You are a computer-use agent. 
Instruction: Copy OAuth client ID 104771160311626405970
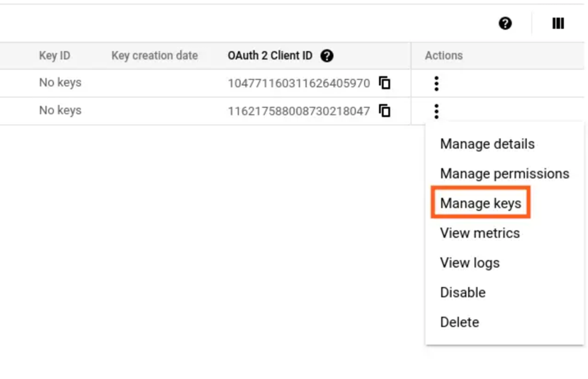click(385, 83)
